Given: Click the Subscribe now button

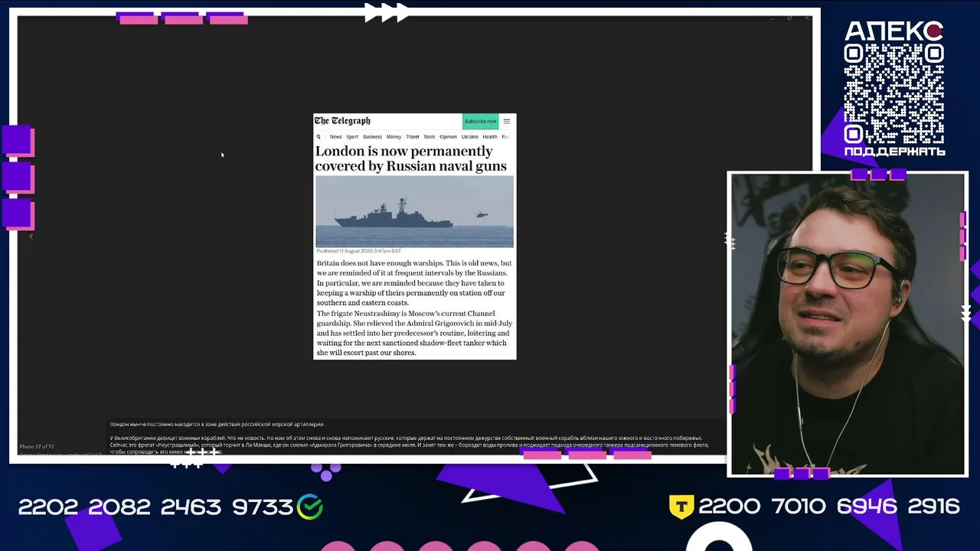Looking at the screenshot, I should (x=480, y=121).
